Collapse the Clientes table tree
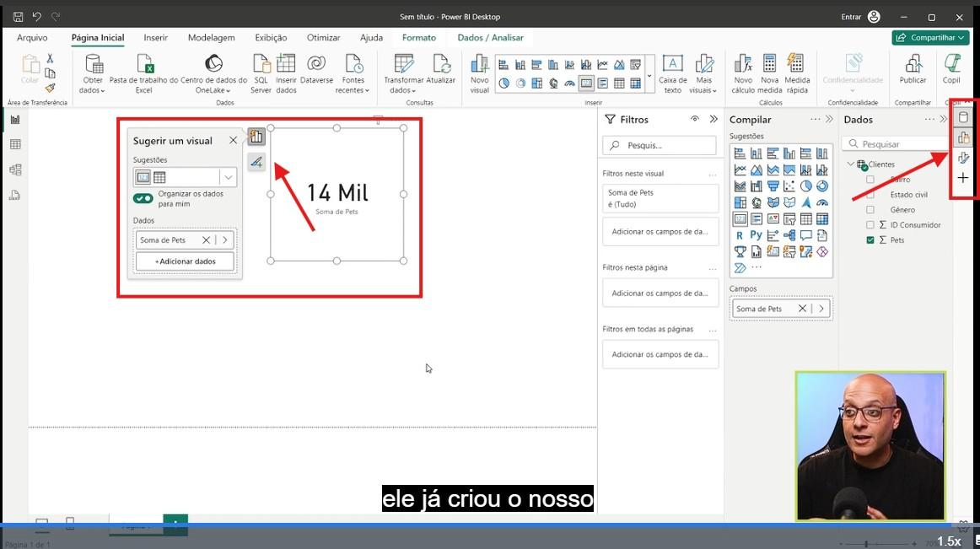This screenshot has height=549, width=980. pos(850,164)
